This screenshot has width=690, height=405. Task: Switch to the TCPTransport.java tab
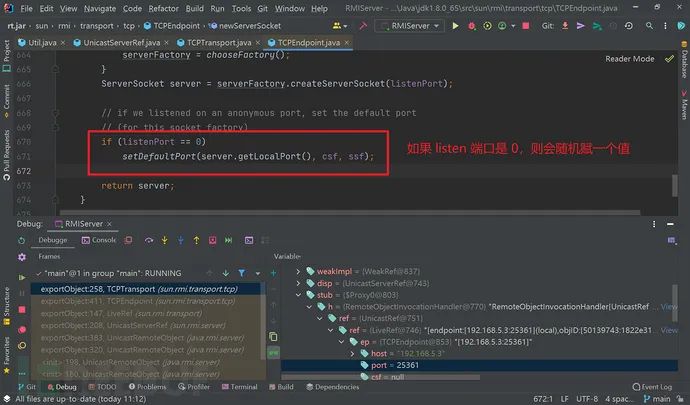pyautogui.click(x=219, y=43)
